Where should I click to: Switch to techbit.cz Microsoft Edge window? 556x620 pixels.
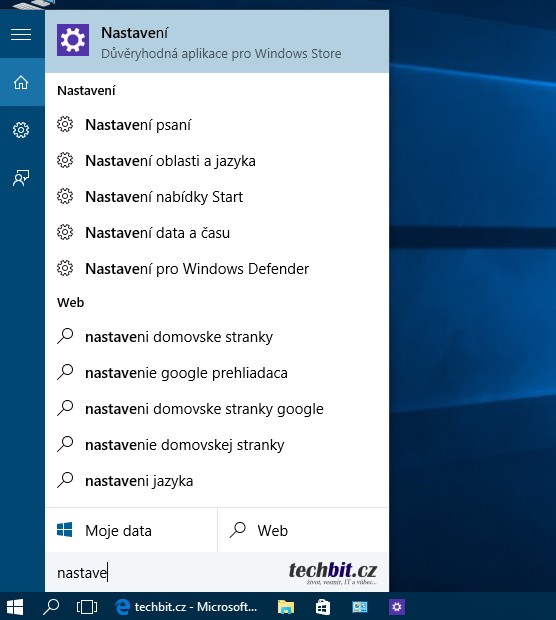click(x=186, y=607)
